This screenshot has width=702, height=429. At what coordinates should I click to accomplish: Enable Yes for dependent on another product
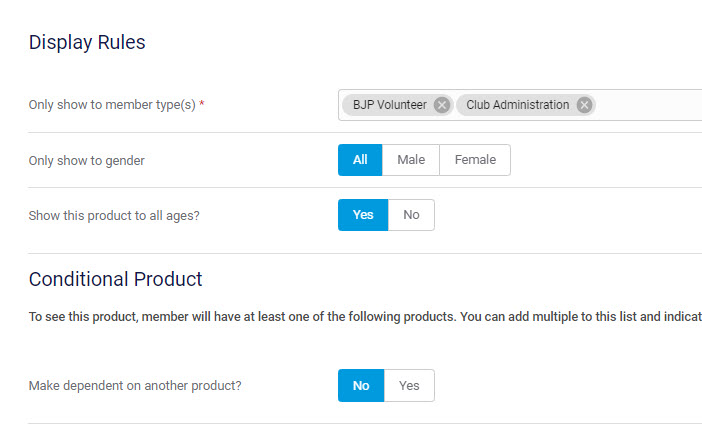pos(409,386)
